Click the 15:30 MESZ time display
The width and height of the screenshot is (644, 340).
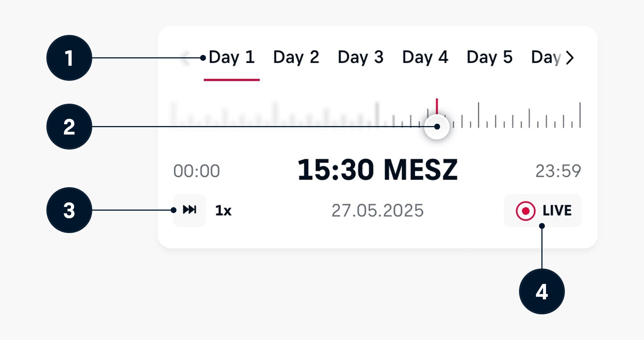tap(377, 170)
